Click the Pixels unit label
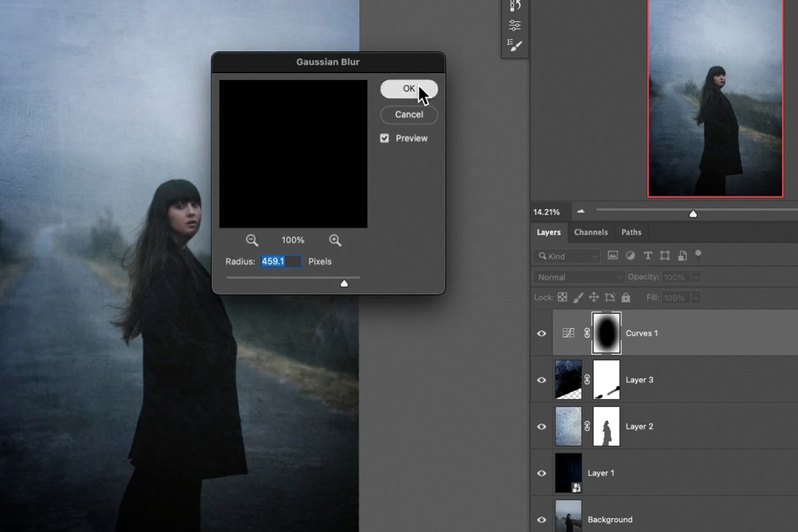This screenshot has width=798, height=532. pos(320,261)
